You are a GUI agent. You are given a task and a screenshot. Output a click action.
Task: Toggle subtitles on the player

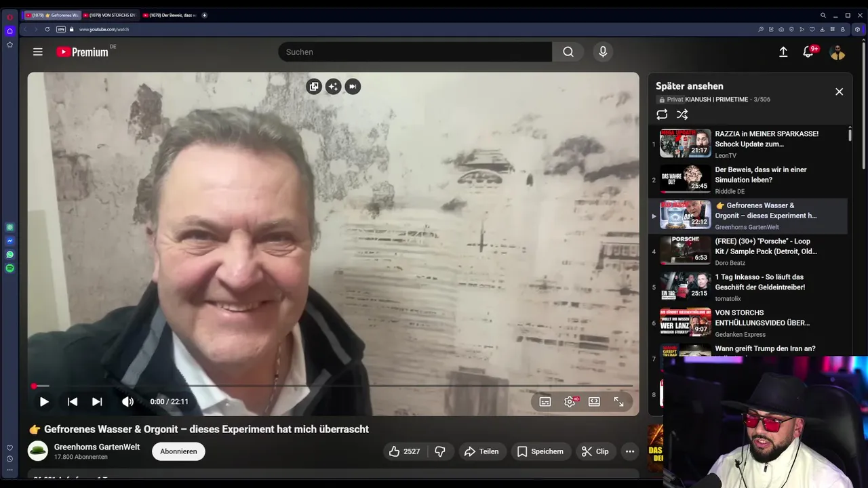(545, 401)
